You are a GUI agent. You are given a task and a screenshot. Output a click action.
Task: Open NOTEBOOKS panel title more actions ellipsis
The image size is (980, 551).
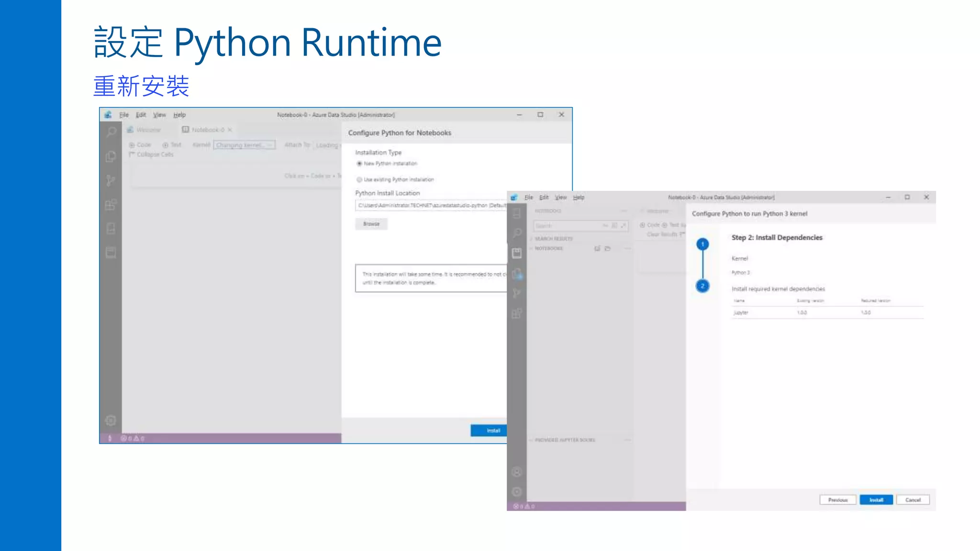point(624,211)
